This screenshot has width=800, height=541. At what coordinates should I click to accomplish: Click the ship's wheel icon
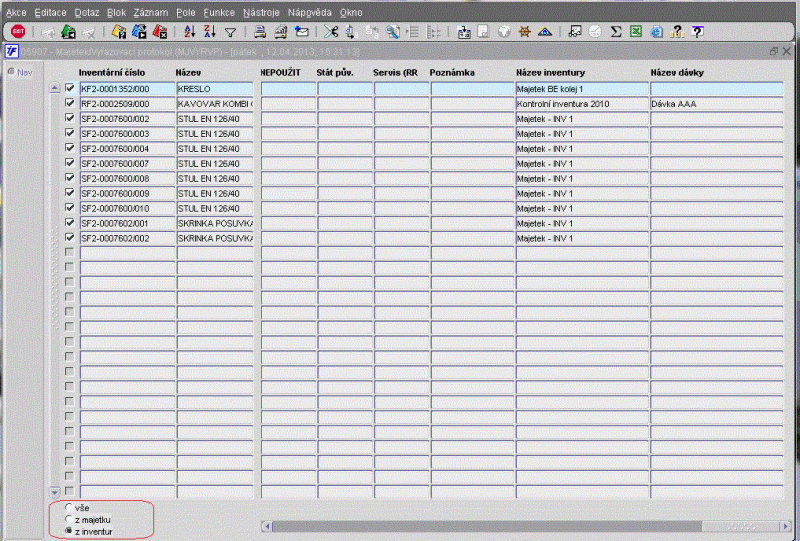click(524, 32)
